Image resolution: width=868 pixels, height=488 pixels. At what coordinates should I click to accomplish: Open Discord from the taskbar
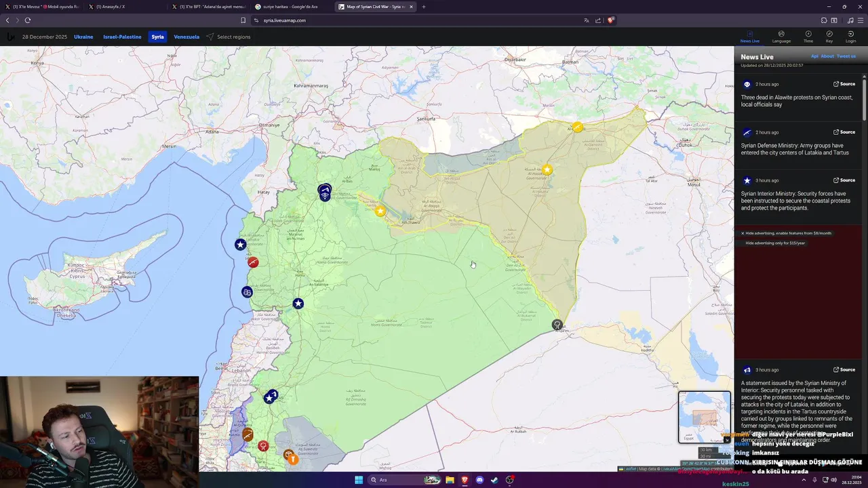tap(479, 480)
